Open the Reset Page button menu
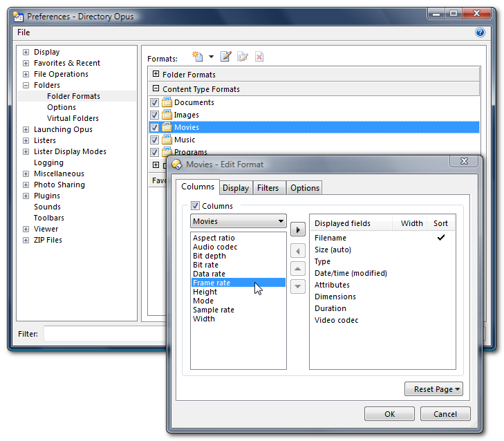Viewport: 504px width, 441px height. tap(433, 389)
